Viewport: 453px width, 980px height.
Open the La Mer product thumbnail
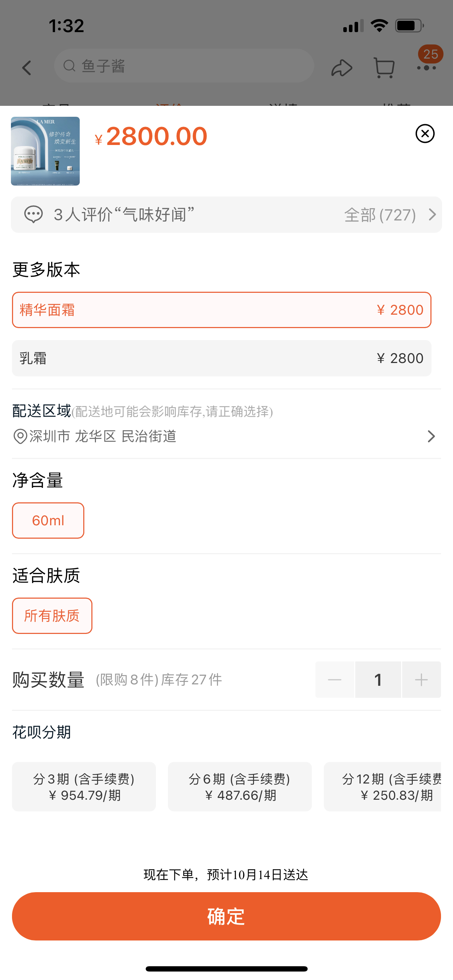(x=45, y=151)
